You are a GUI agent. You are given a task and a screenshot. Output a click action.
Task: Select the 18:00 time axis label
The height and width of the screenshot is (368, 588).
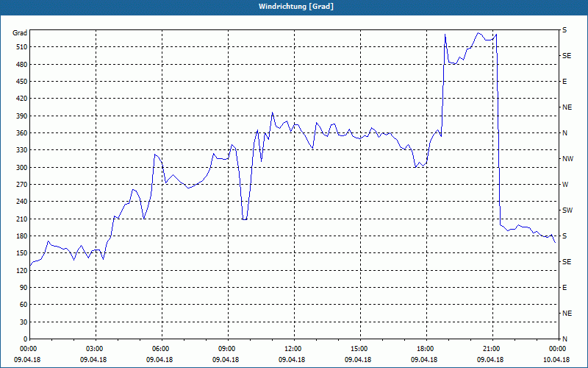coord(426,349)
